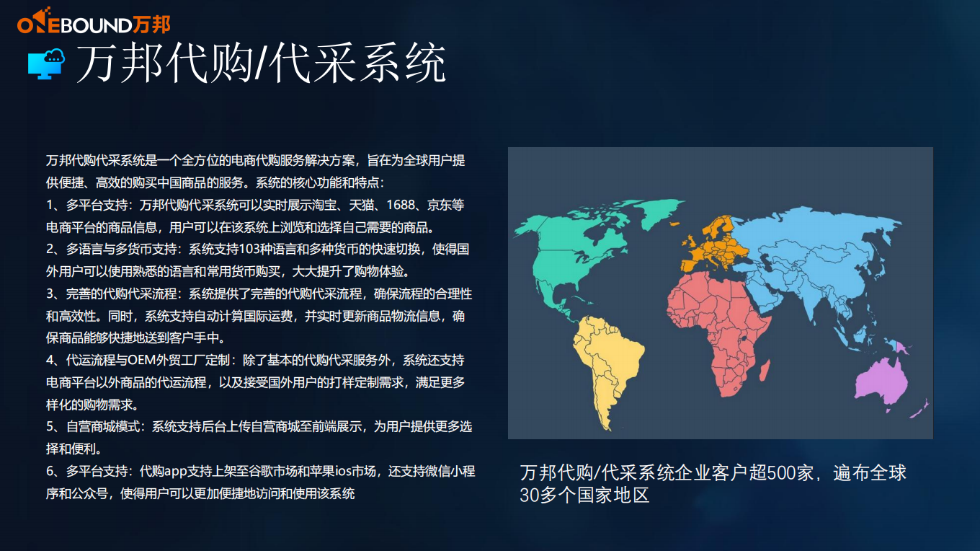This screenshot has height=551, width=980.
Task: Click the world map image
Action: click(x=721, y=293)
